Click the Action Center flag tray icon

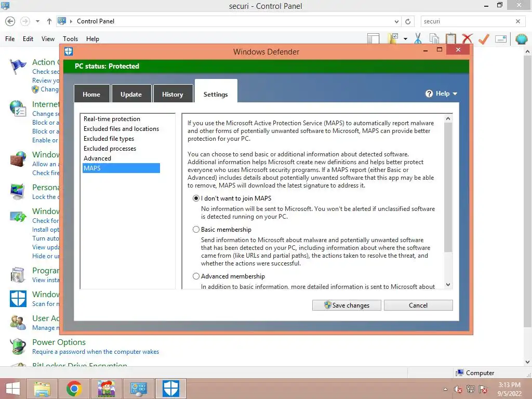(x=483, y=389)
